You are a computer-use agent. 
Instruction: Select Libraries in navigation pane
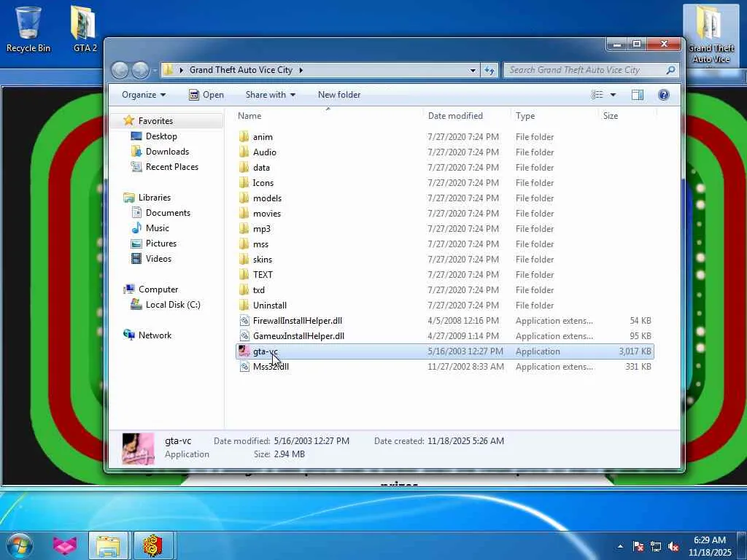[155, 197]
